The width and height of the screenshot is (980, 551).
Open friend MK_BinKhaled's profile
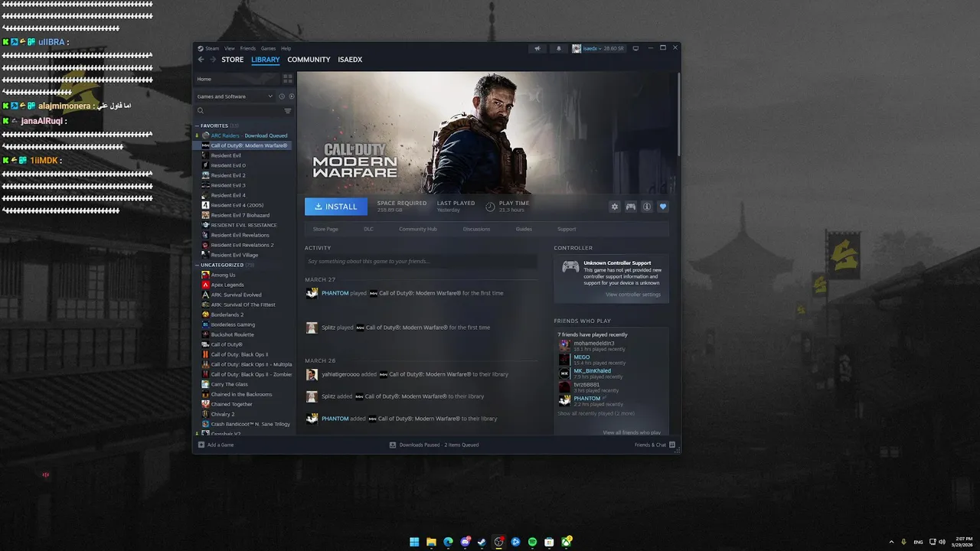[x=593, y=371]
